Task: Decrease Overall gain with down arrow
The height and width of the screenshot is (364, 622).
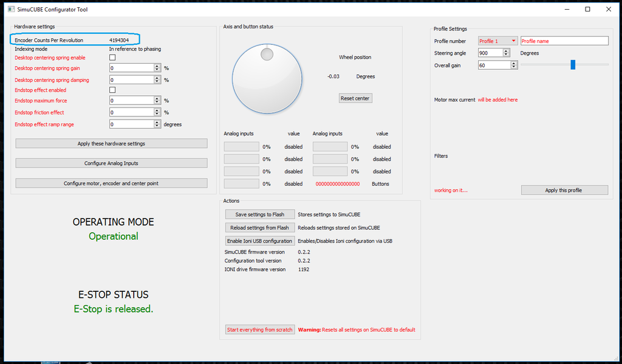Action: [x=514, y=67]
